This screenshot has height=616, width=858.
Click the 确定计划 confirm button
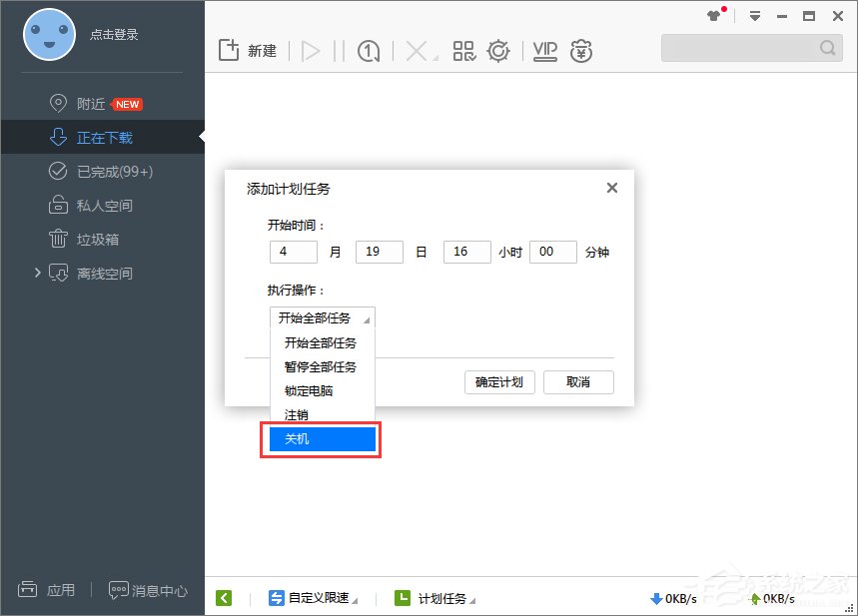(498, 381)
